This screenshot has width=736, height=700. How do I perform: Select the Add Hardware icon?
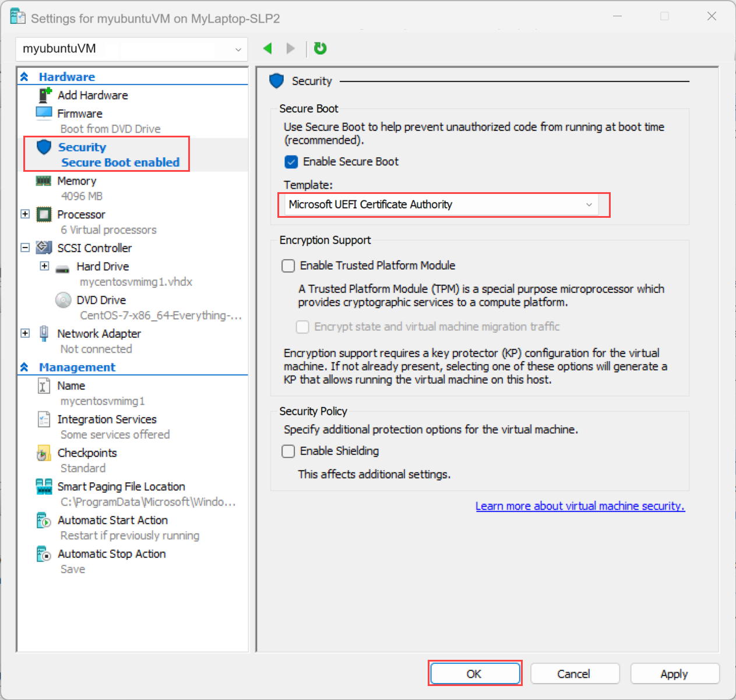(44, 95)
